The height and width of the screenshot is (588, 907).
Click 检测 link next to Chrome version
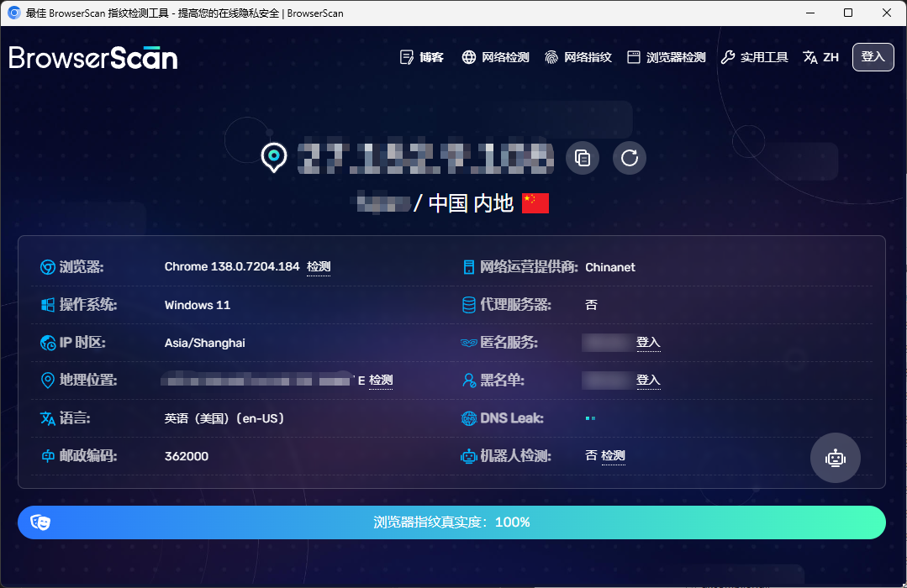tap(319, 266)
